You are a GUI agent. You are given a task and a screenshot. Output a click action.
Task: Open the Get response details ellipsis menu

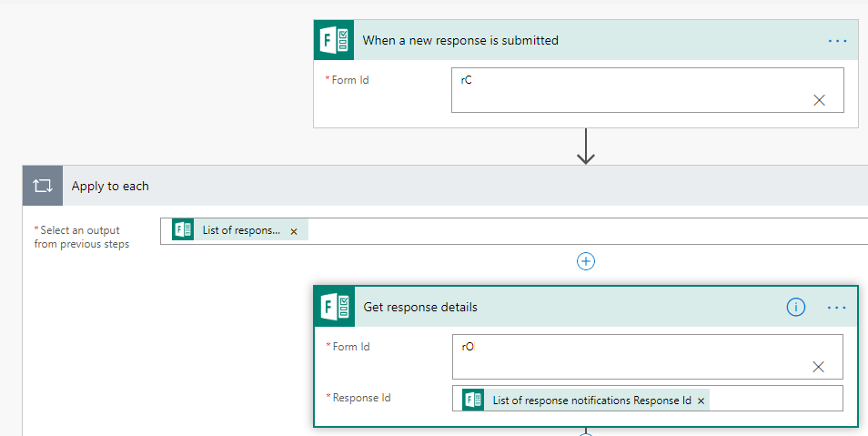point(836,307)
